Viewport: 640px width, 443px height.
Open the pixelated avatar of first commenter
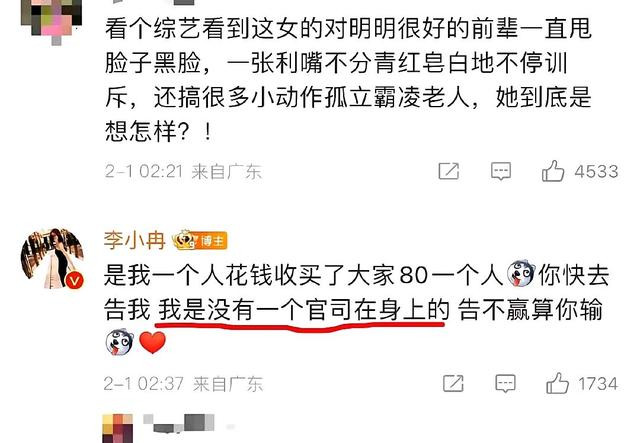51,19
